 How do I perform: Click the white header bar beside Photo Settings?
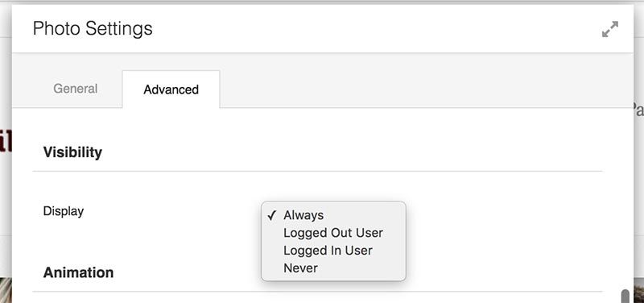click(369, 29)
